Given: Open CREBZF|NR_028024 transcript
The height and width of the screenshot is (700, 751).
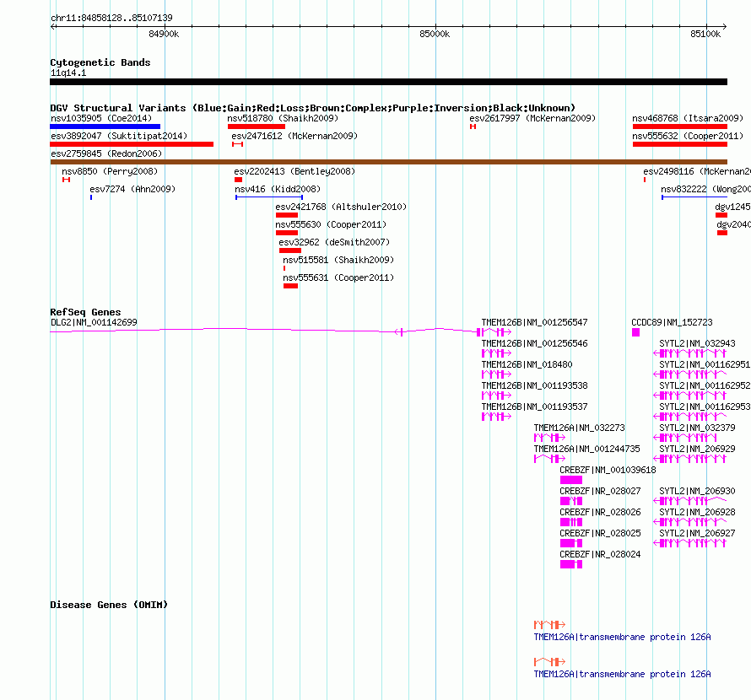Looking at the screenshot, I should (x=571, y=564).
